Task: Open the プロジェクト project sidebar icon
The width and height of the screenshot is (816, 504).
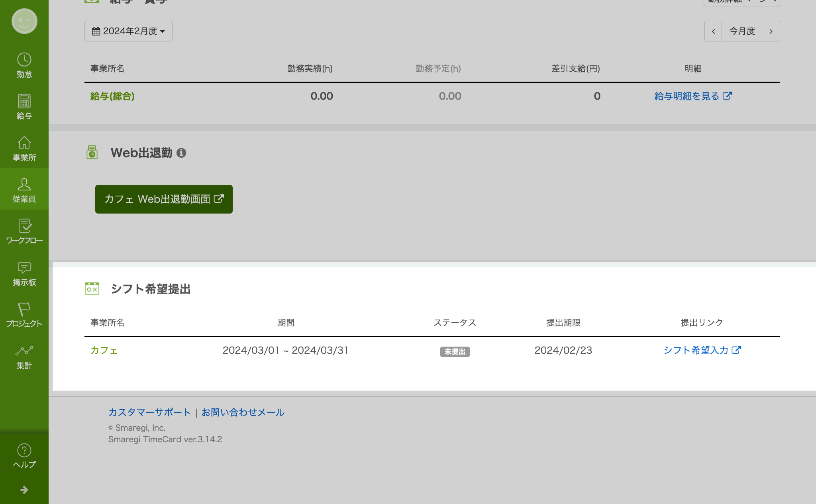Action: click(24, 315)
